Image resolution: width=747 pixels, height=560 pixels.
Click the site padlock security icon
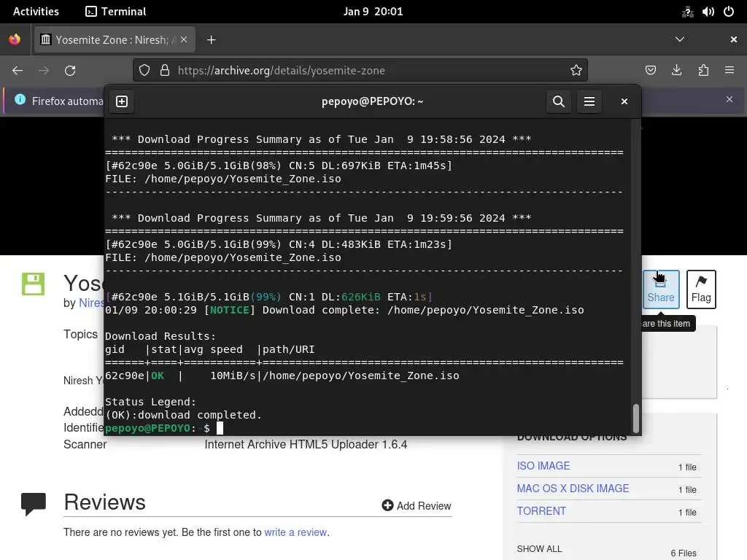[x=165, y=71]
